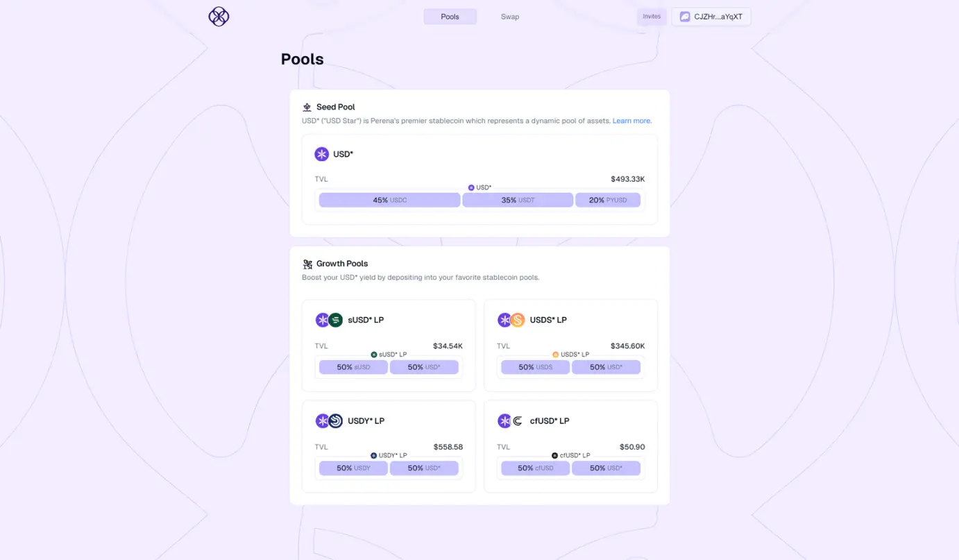Screen dimensions: 959x560
Task: Follow the Learn more link
Action: coord(631,121)
